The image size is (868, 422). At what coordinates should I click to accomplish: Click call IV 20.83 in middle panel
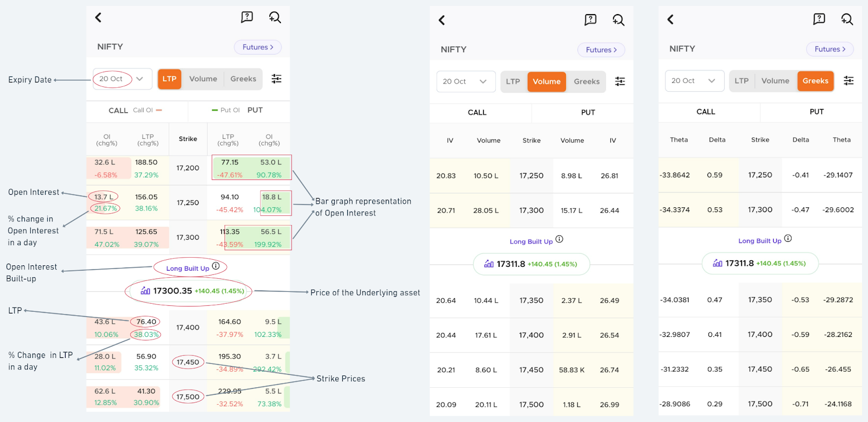pyautogui.click(x=446, y=176)
